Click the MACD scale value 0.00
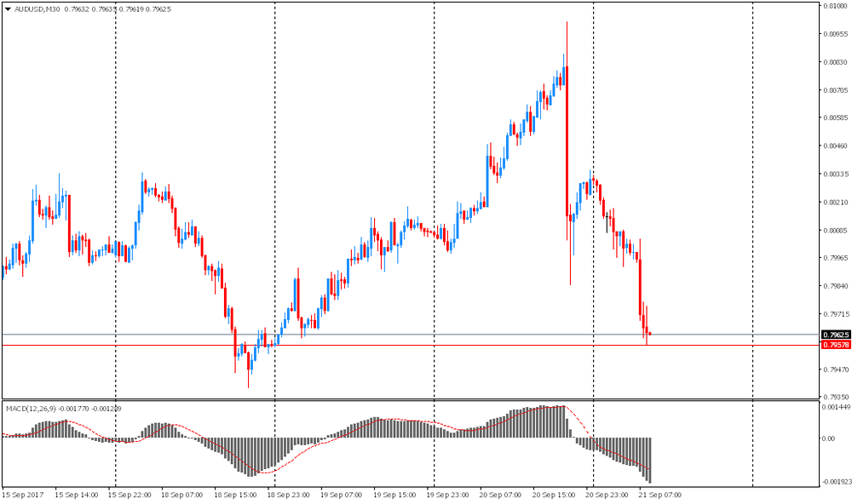 [x=829, y=438]
